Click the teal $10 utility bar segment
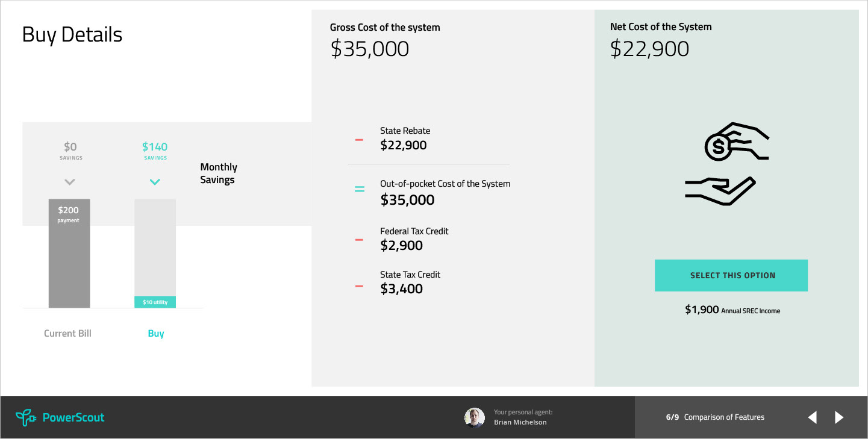Image resolution: width=868 pixels, height=439 pixels. tap(155, 302)
